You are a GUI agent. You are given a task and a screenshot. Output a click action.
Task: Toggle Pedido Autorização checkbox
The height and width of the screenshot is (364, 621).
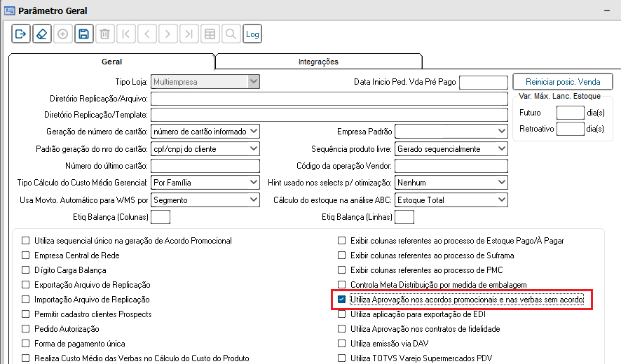26,329
